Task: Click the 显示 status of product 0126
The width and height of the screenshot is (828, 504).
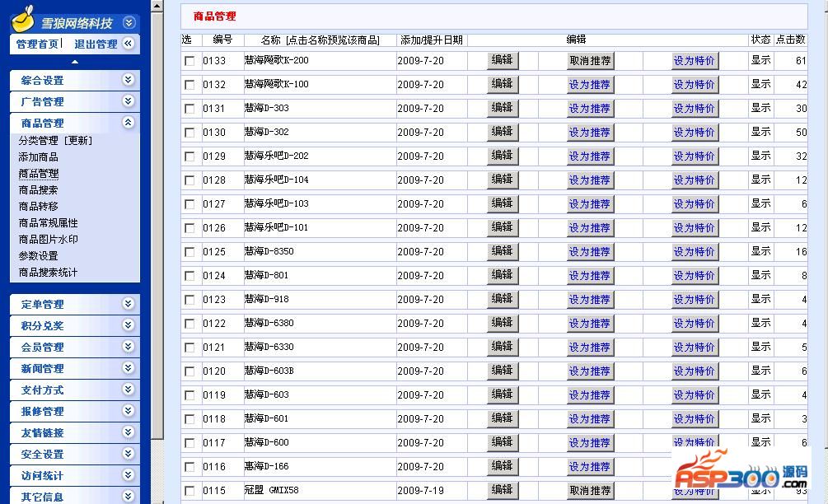Action: [761, 227]
